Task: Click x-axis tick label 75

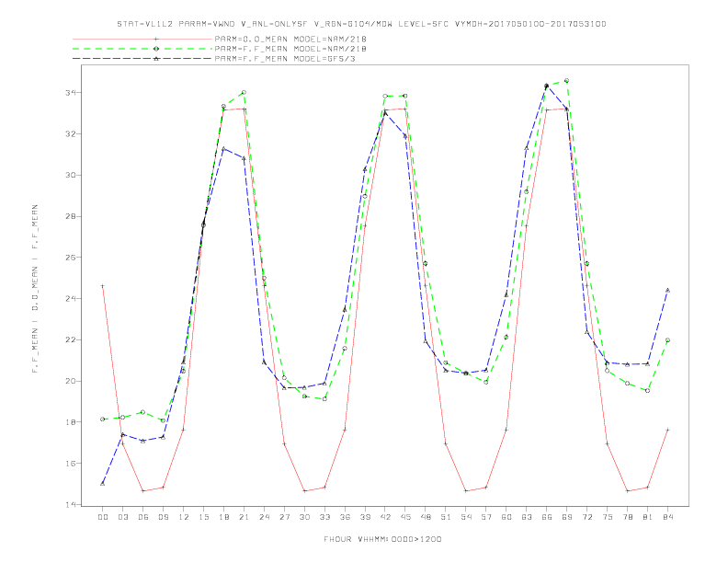Action: [x=608, y=517]
